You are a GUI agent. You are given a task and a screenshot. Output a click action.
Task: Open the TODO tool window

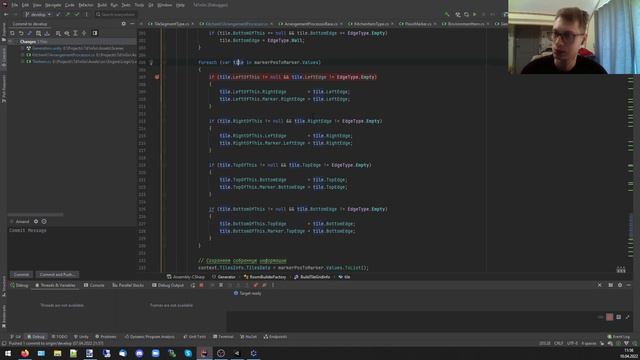point(60,337)
